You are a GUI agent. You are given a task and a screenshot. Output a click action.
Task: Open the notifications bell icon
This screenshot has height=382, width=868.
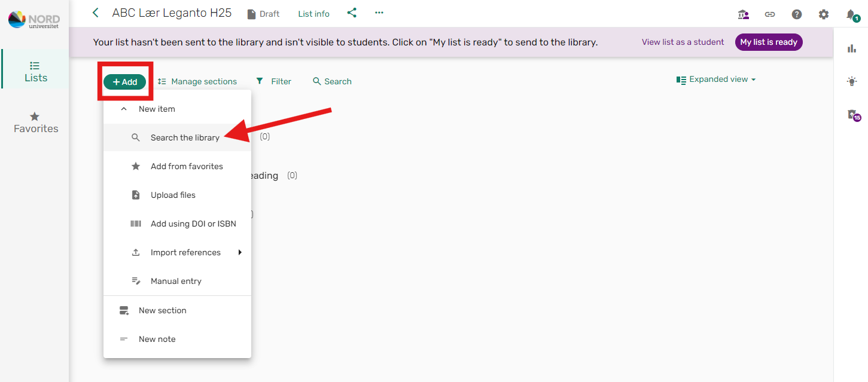tap(851, 14)
